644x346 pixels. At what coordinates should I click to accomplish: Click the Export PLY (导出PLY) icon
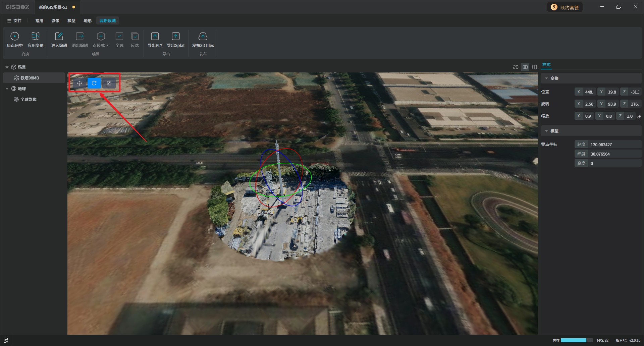click(x=155, y=37)
